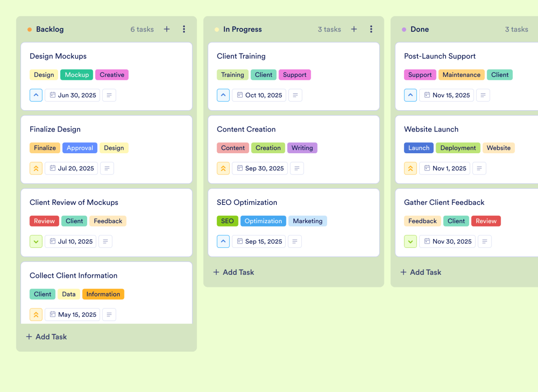Open due date Jul 20, 2025 on Finalize Design
The image size is (538, 392).
click(x=71, y=168)
